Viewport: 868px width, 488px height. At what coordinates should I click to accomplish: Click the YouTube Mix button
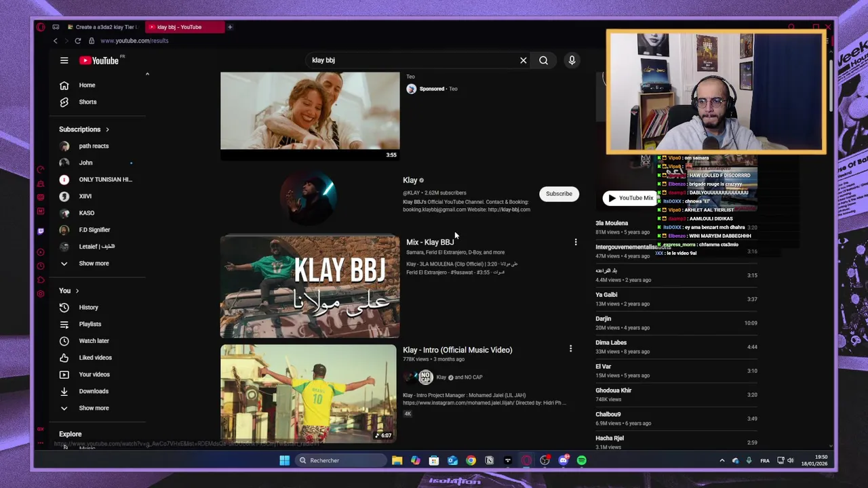point(630,198)
